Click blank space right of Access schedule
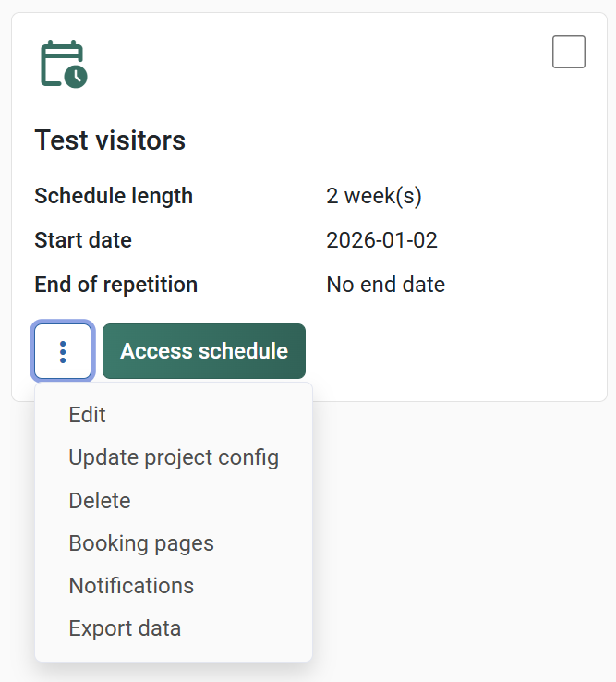The image size is (616, 682). pos(453,351)
